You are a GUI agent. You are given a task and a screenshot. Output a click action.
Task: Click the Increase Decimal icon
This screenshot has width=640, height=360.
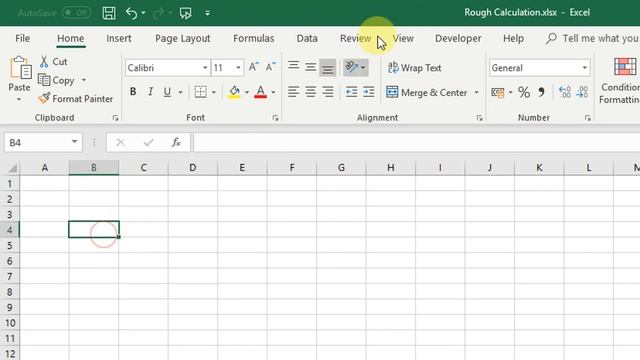565,92
